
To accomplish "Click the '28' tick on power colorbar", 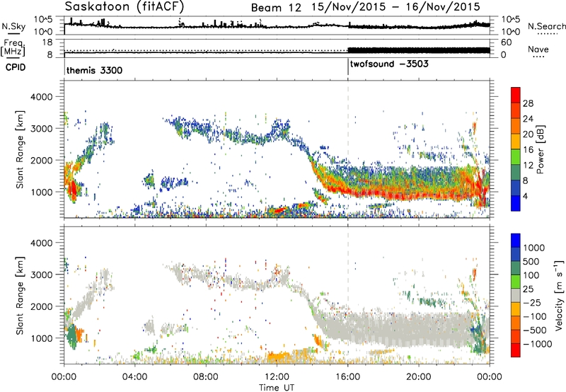I will pyautogui.click(x=528, y=103).
